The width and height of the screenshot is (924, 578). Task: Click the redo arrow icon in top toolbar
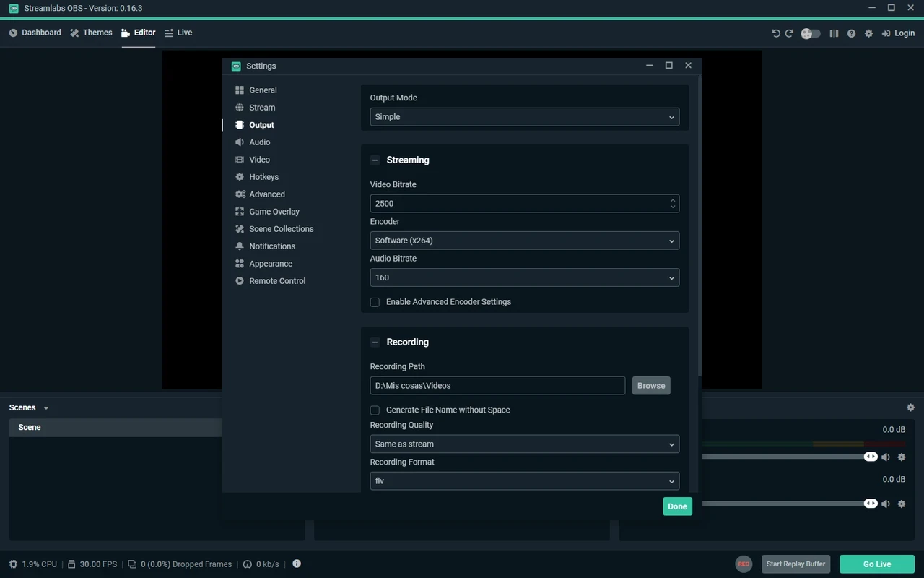click(789, 33)
